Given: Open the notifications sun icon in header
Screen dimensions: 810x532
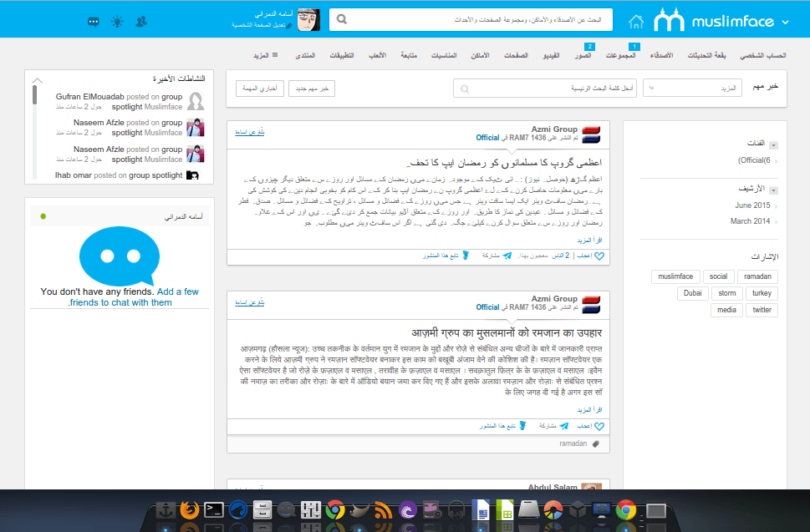Looking at the screenshot, I should (x=117, y=22).
